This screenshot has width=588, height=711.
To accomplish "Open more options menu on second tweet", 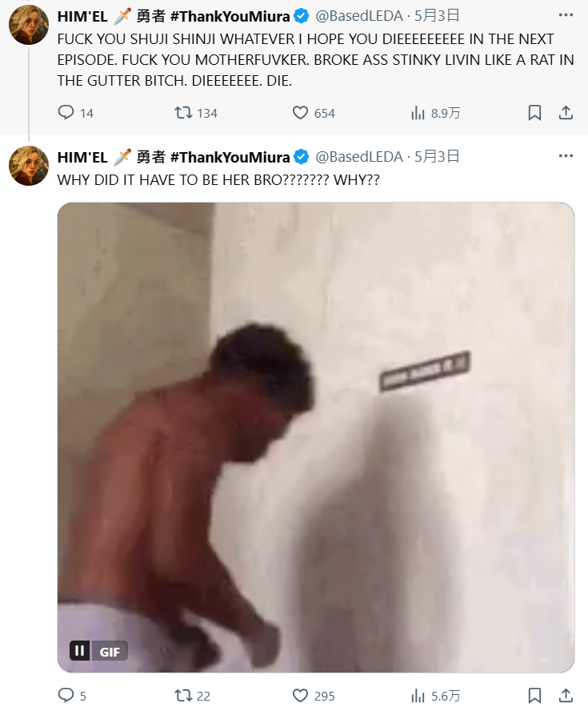I will 566,156.
